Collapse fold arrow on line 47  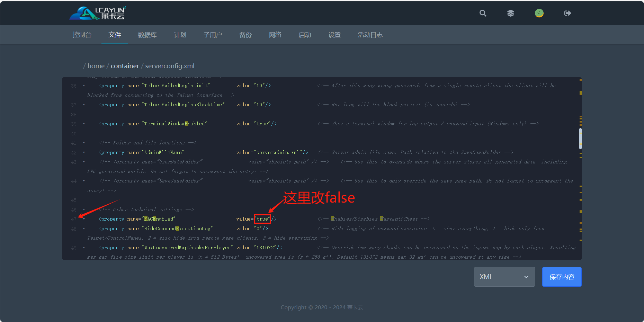click(84, 219)
